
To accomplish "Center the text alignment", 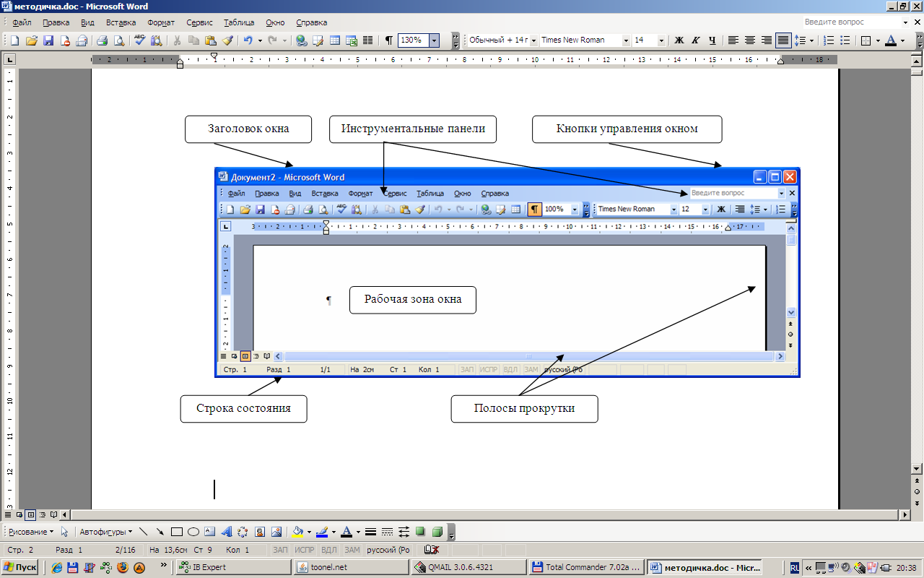I will click(750, 40).
